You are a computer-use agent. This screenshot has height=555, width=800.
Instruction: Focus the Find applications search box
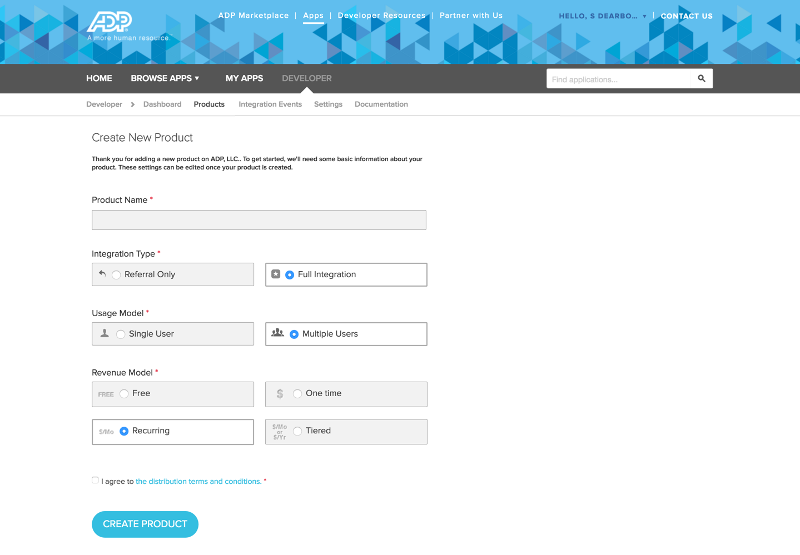tap(618, 79)
